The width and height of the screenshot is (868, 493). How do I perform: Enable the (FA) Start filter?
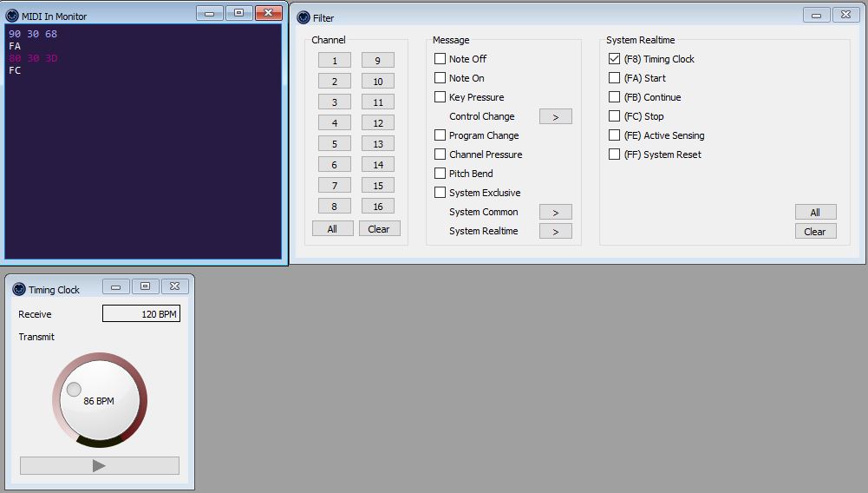click(x=614, y=77)
